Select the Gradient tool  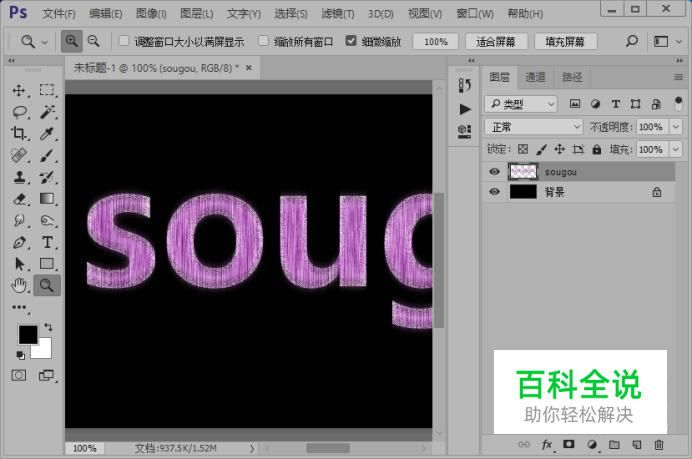click(x=47, y=199)
